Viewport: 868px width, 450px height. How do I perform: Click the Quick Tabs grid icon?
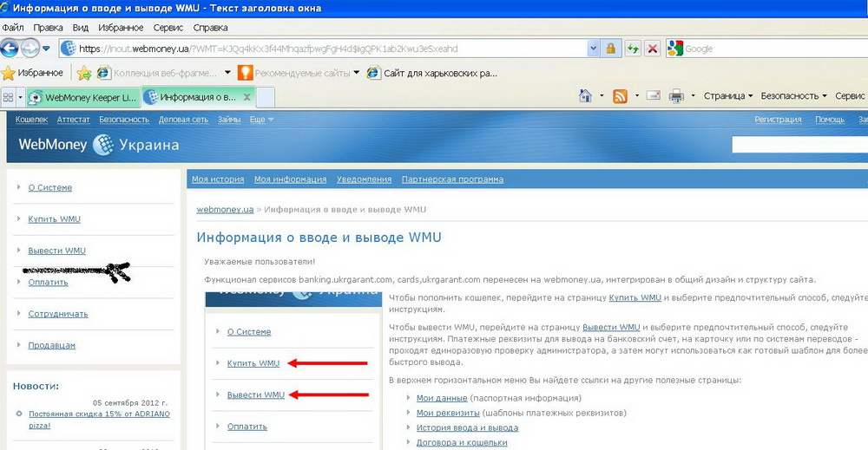click(x=8, y=97)
